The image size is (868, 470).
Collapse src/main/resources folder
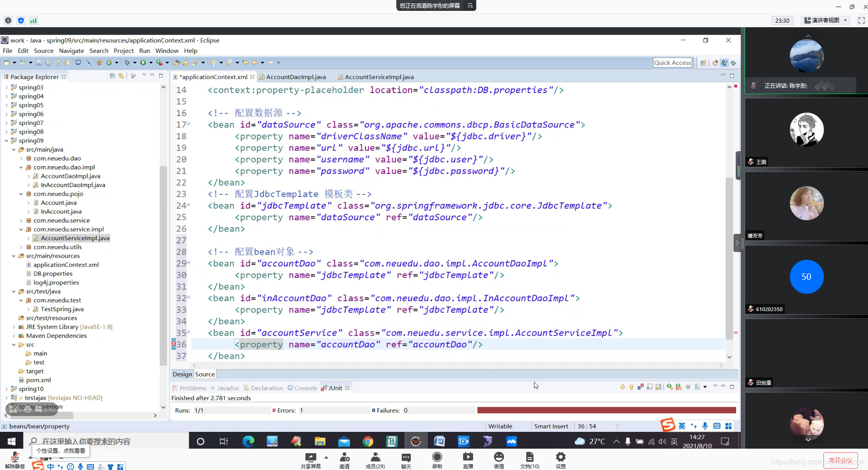14,256
